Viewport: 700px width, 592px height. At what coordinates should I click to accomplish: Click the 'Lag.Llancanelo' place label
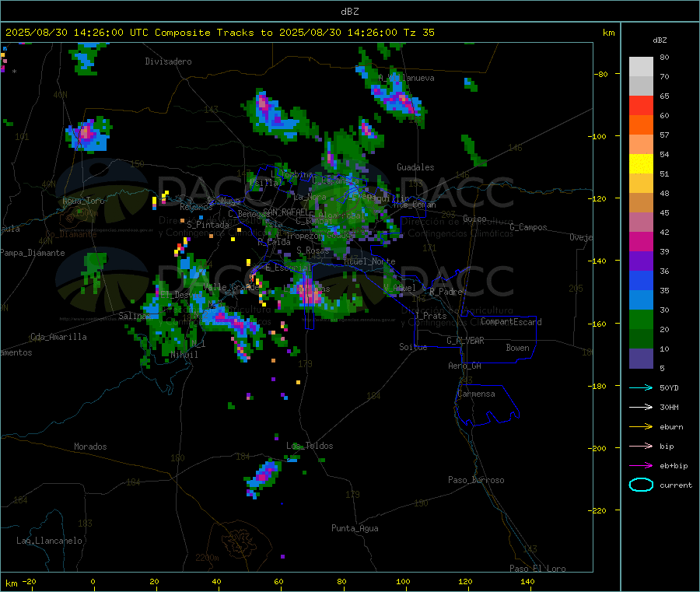pyautogui.click(x=50, y=541)
